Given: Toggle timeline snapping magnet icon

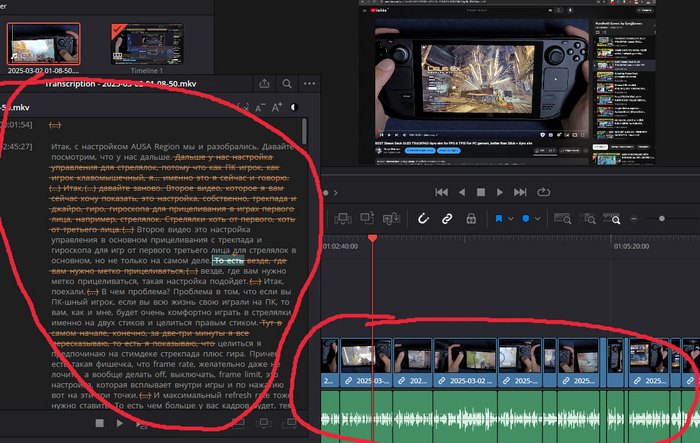Looking at the screenshot, I should tap(423, 218).
